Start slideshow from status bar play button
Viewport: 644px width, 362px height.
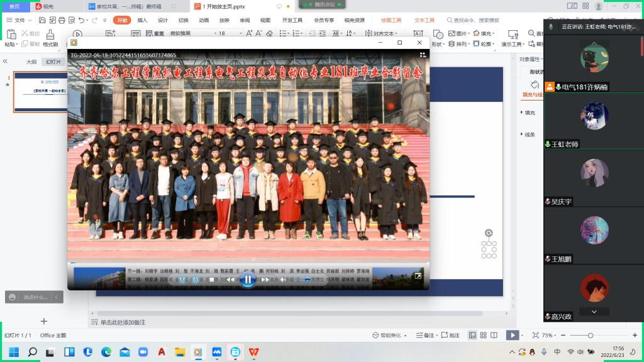pyautogui.click(x=513, y=336)
